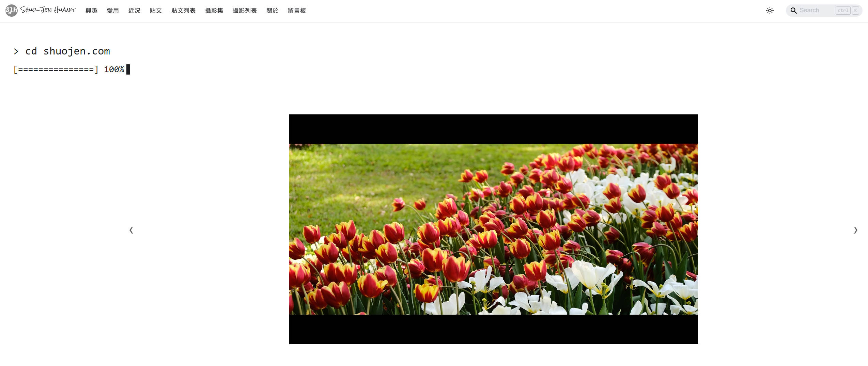Open the Shuo-Jen Huang site title link

pos(48,10)
